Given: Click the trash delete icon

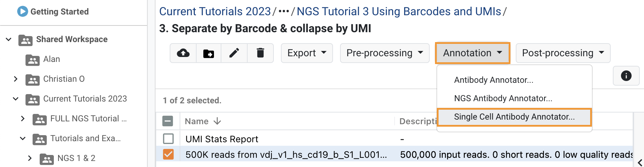Looking at the screenshot, I should point(260,53).
